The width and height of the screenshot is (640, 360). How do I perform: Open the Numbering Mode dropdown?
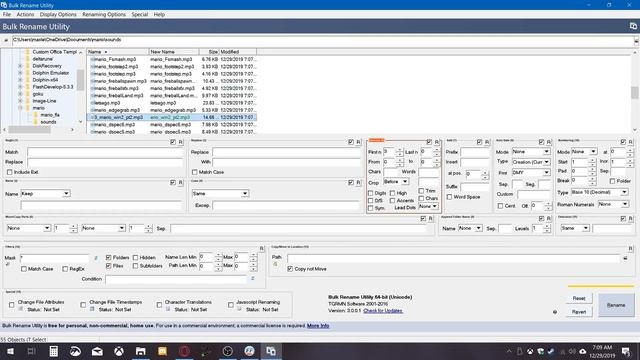[x=584, y=151]
